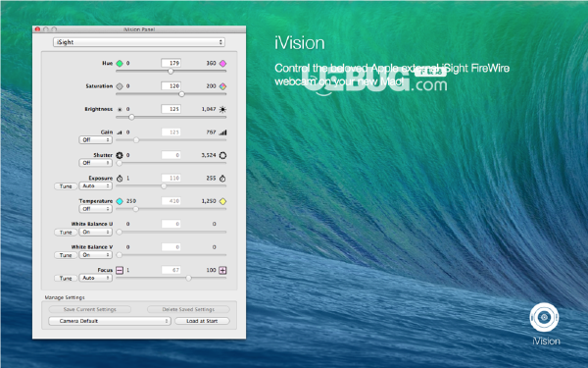Viewport: 588px width, 368px height.
Task: Click the Gain slider track
Action: click(171, 140)
